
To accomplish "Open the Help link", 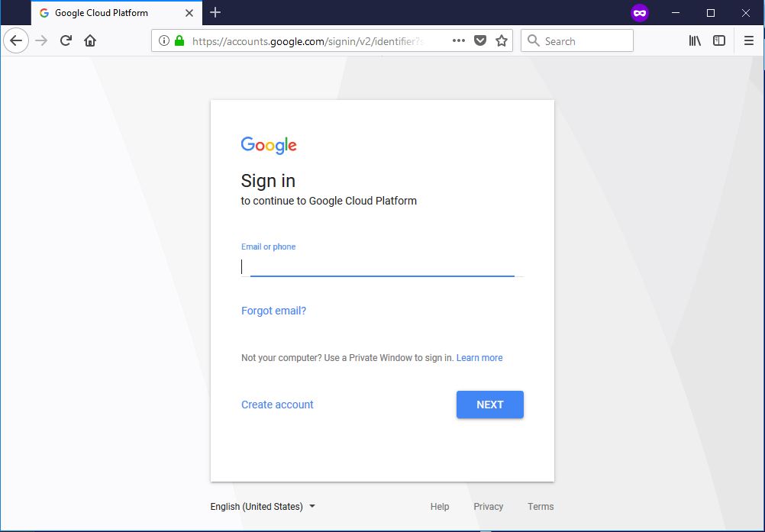I will 440,507.
